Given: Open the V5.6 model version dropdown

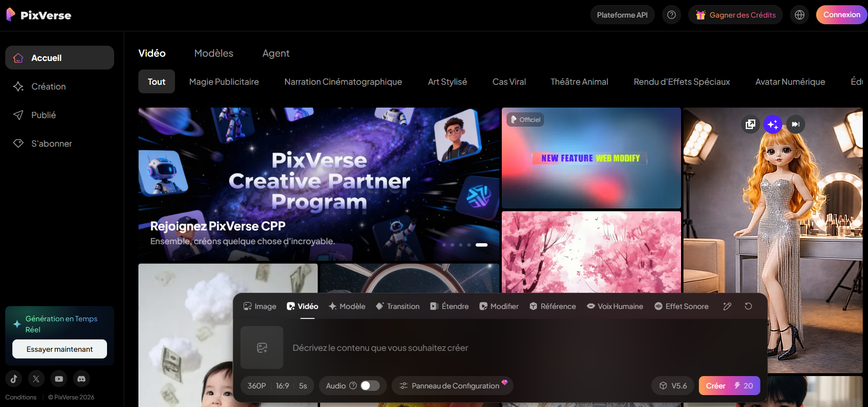Looking at the screenshot, I should click(x=673, y=386).
